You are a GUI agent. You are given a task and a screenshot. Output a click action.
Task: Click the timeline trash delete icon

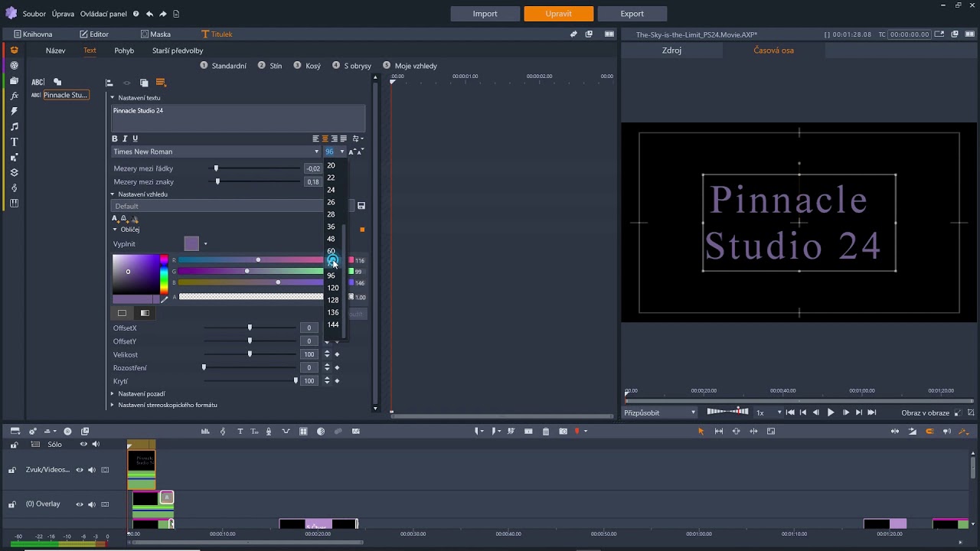coord(546,432)
